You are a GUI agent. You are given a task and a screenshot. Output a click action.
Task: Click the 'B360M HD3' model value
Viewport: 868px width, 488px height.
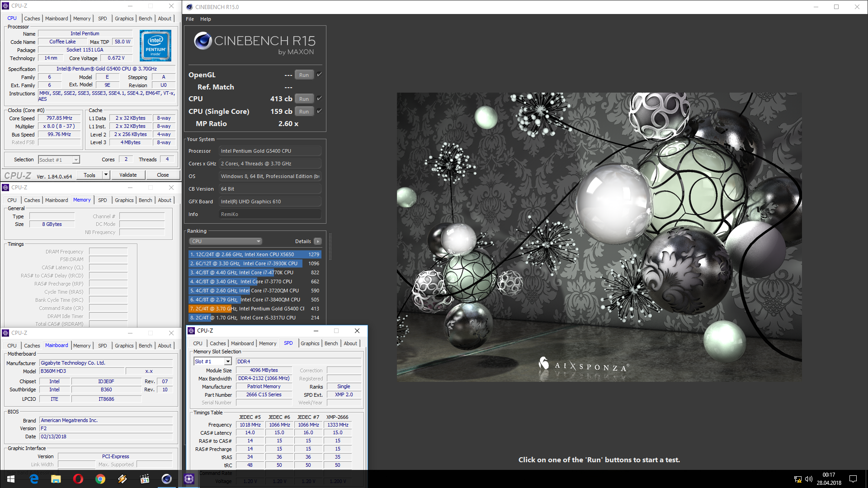pyautogui.click(x=82, y=371)
